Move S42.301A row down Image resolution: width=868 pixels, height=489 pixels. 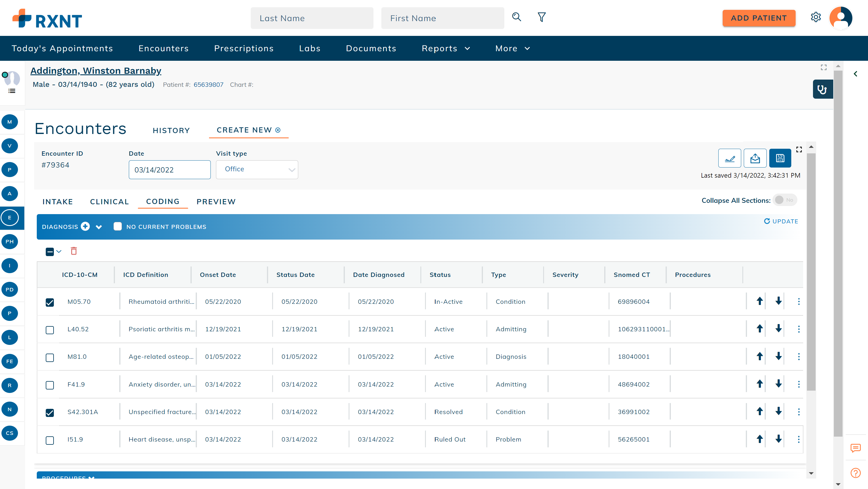point(778,411)
